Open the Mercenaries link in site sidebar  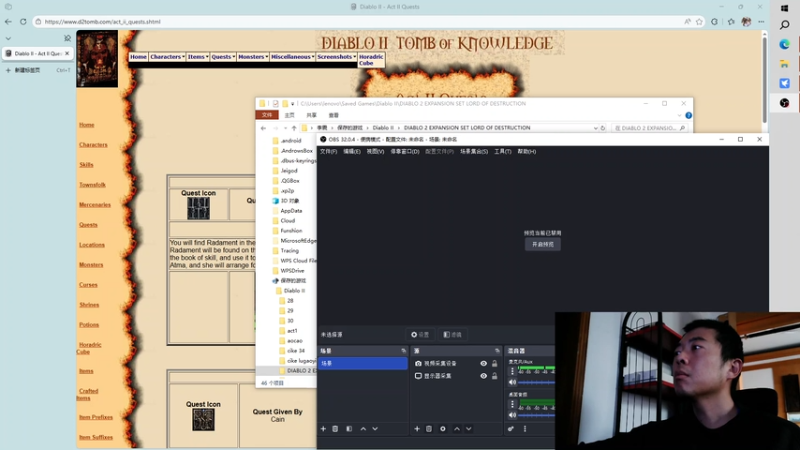(x=95, y=205)
